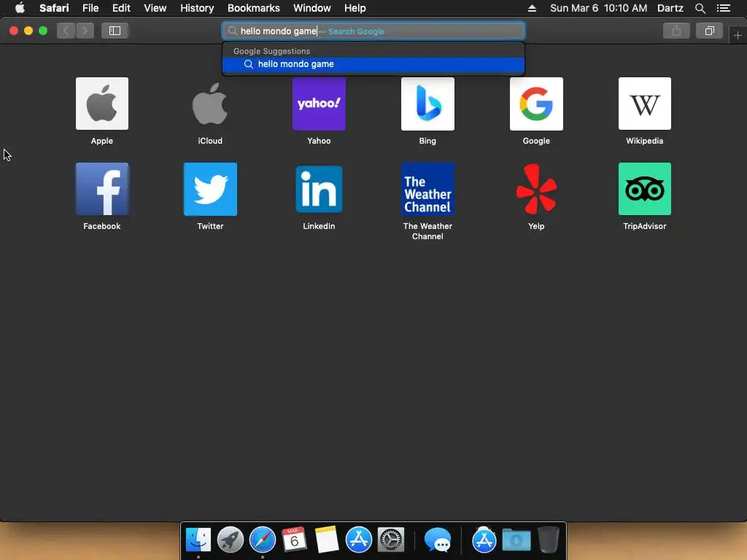Open the Yelp favorite tile
This screenshot has height=560, width=747.
[x=536, y=189]
